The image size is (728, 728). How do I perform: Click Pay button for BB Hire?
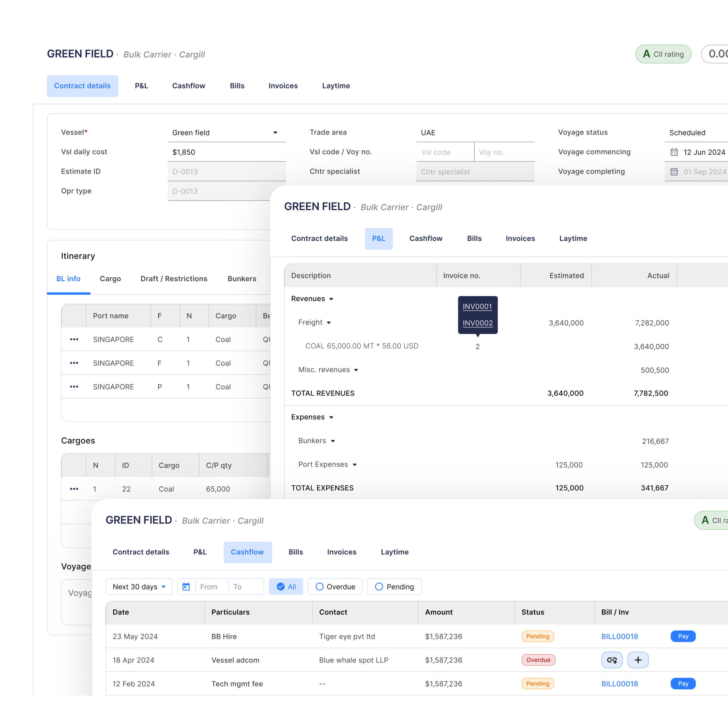(x=683, y=636)
